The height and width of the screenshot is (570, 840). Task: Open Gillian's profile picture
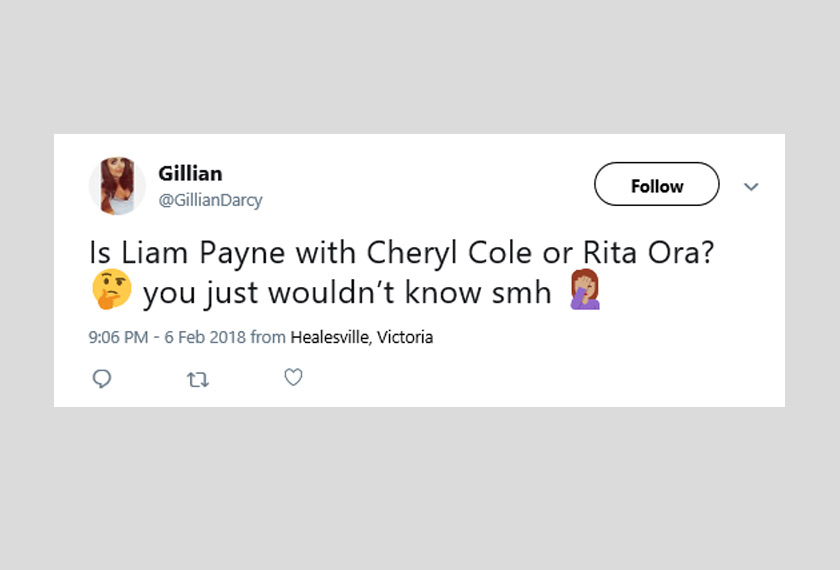pos(117,186)
